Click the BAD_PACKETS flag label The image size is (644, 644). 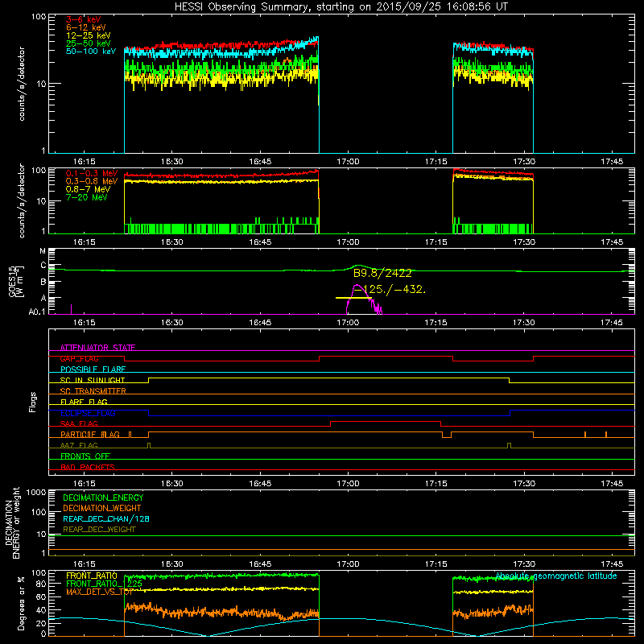tap(88, 467)
